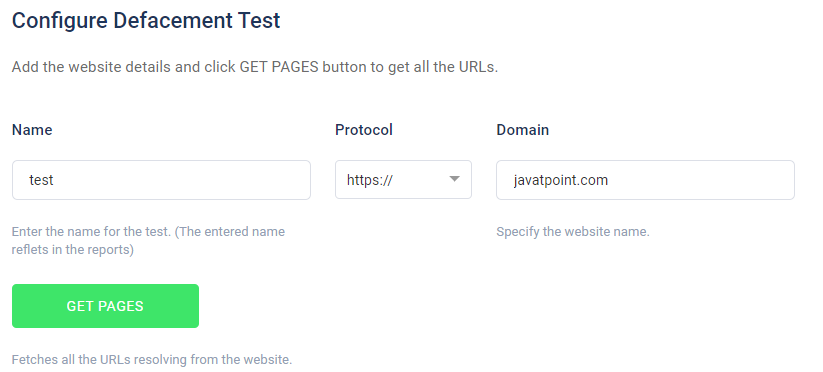
Task: Click the Name field label
Action: point(32,130)
